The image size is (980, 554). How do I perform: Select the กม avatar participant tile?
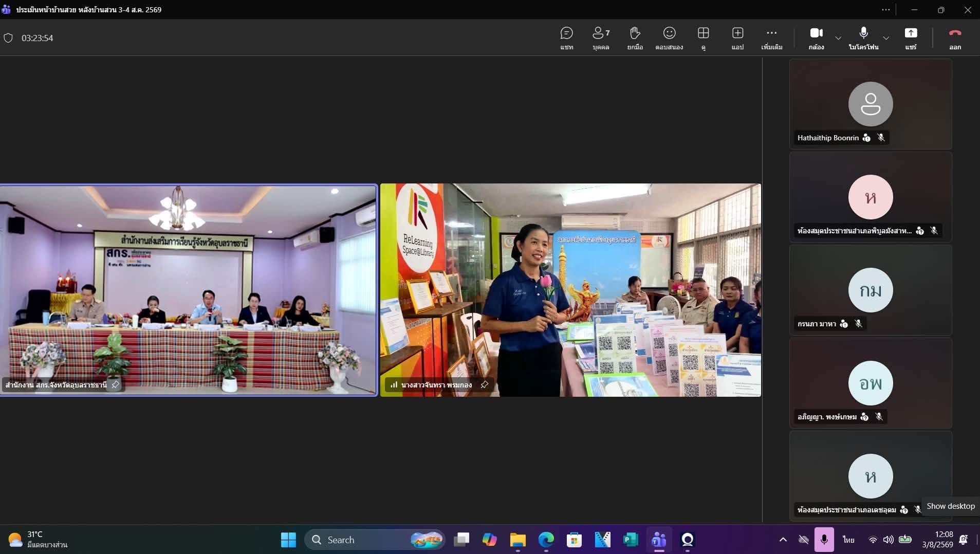(871, 290)
